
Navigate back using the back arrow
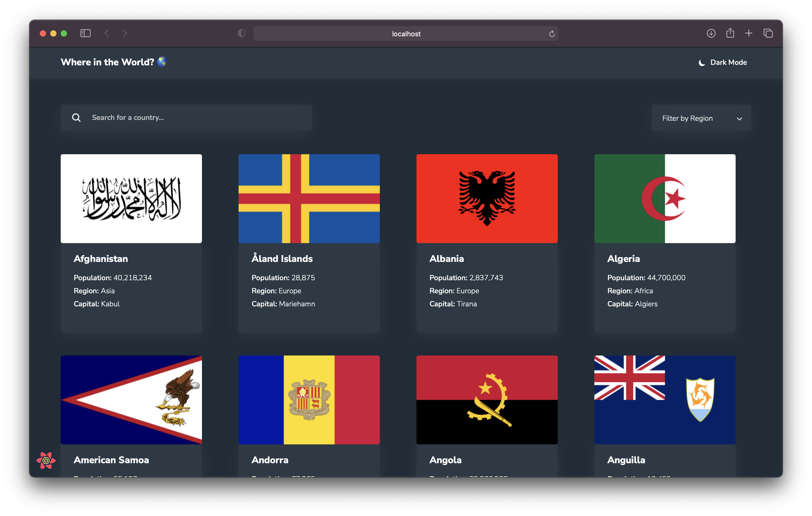click(x=107, y=33)
